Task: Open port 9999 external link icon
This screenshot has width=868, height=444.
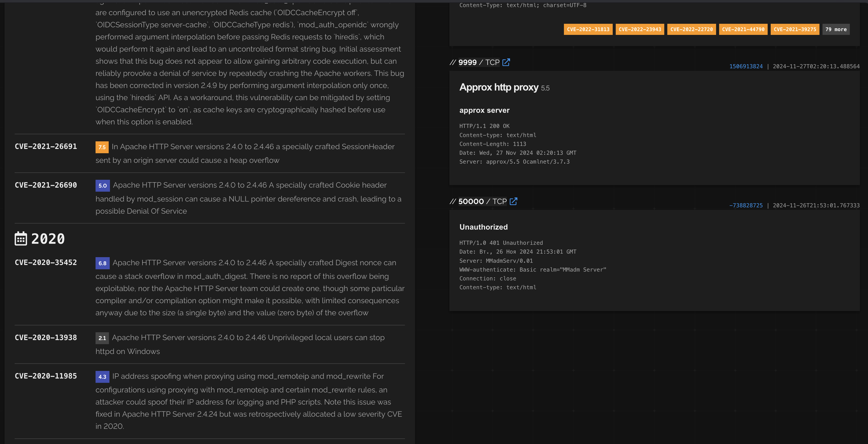Action: [506, 62]
